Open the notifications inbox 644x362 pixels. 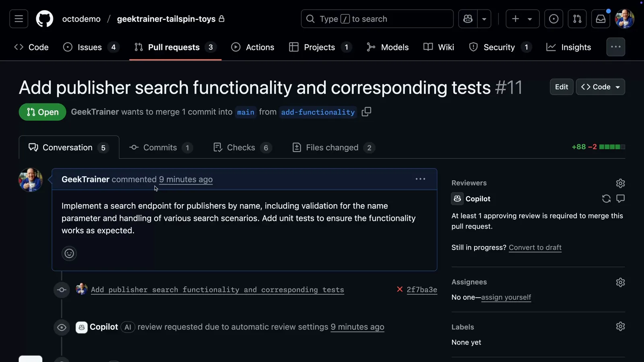(x=601, y=19)
